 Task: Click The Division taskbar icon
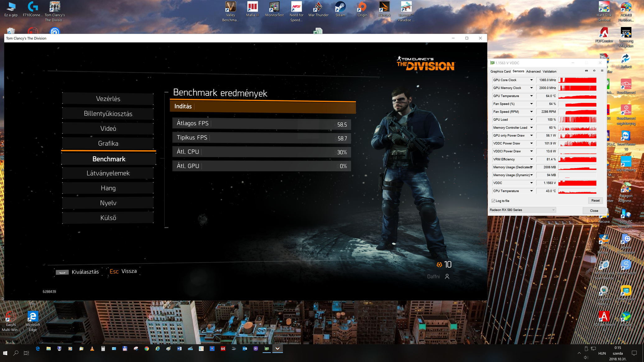277,349
